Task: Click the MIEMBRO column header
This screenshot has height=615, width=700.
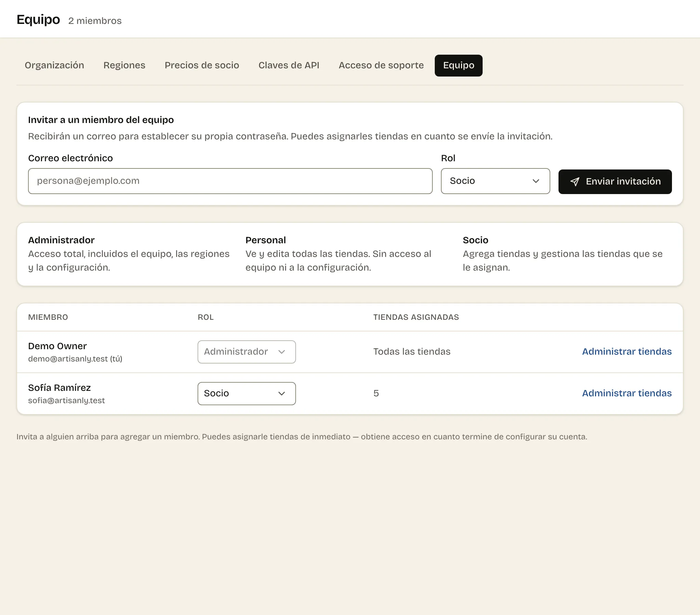Action: (48, 317)
